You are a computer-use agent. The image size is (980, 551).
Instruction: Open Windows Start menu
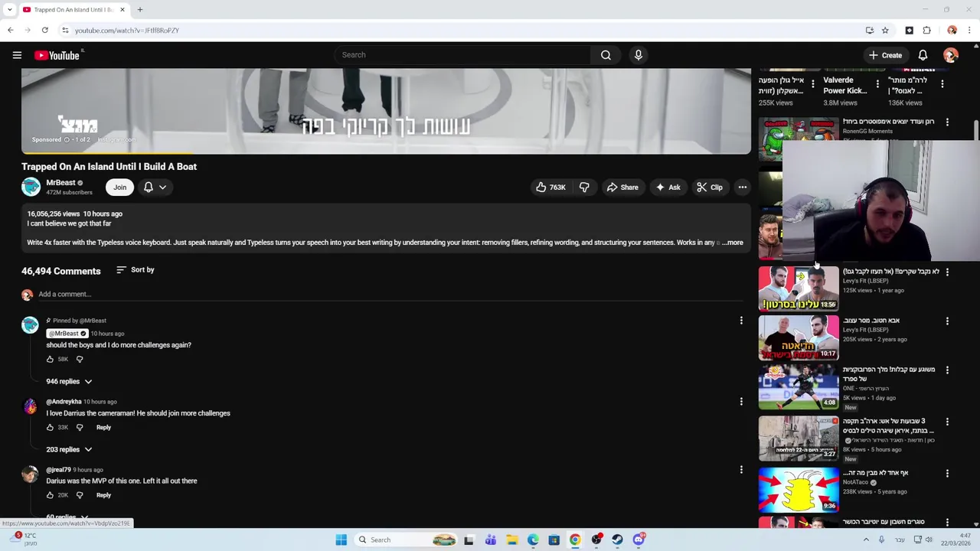pos(341,540)
